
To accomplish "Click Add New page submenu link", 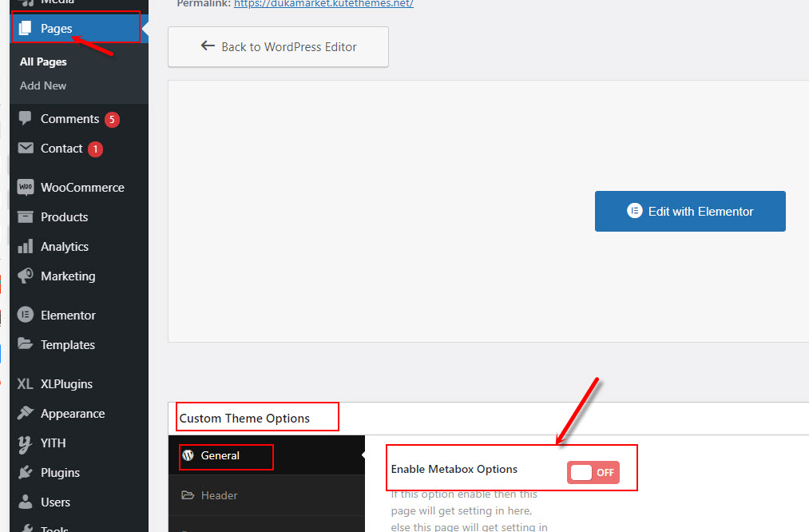I will [x=43, y=85].
